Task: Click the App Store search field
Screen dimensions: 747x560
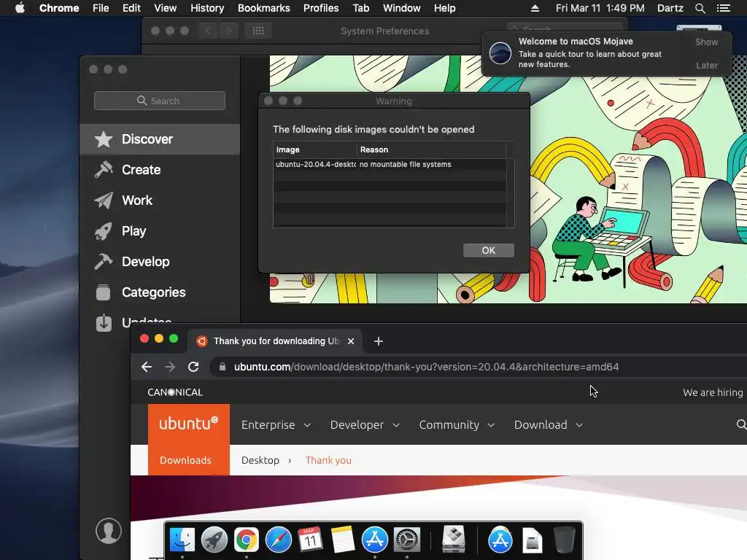Action: click(x=160, y=101)
